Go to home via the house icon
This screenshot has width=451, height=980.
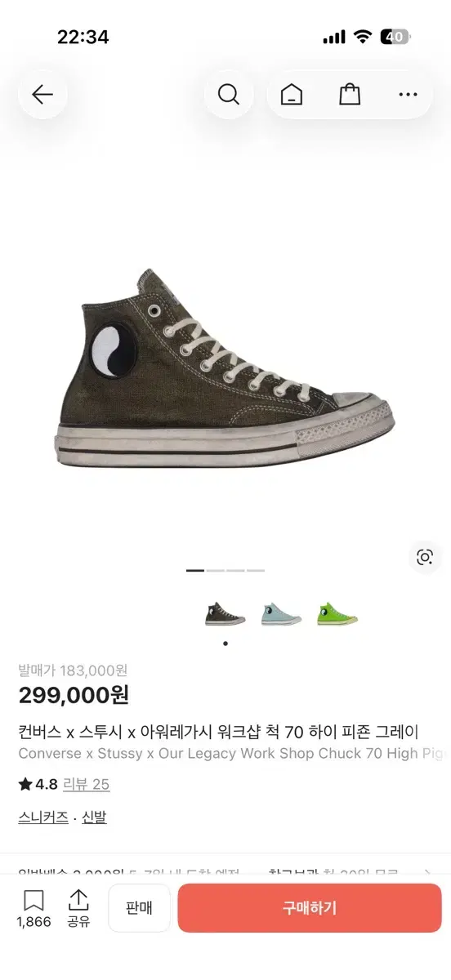point(292,95)
